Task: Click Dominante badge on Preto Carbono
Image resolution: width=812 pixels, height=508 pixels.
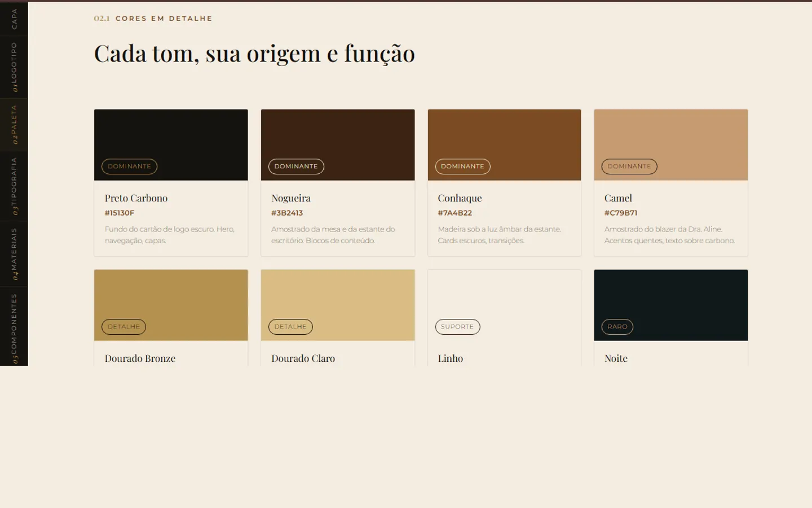Action: click(x=129, y=167)
